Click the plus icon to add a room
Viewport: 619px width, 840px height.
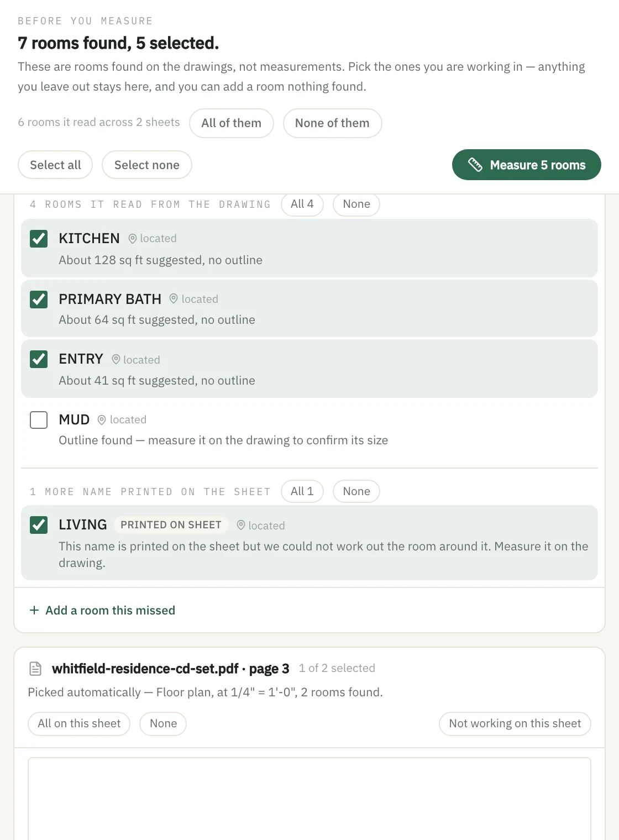click(34, 610)
